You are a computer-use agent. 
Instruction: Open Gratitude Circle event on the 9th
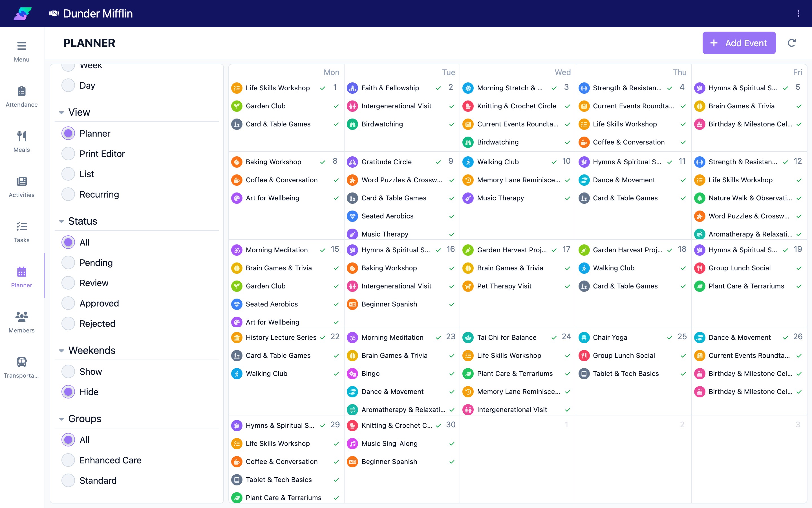coord(386,162)
